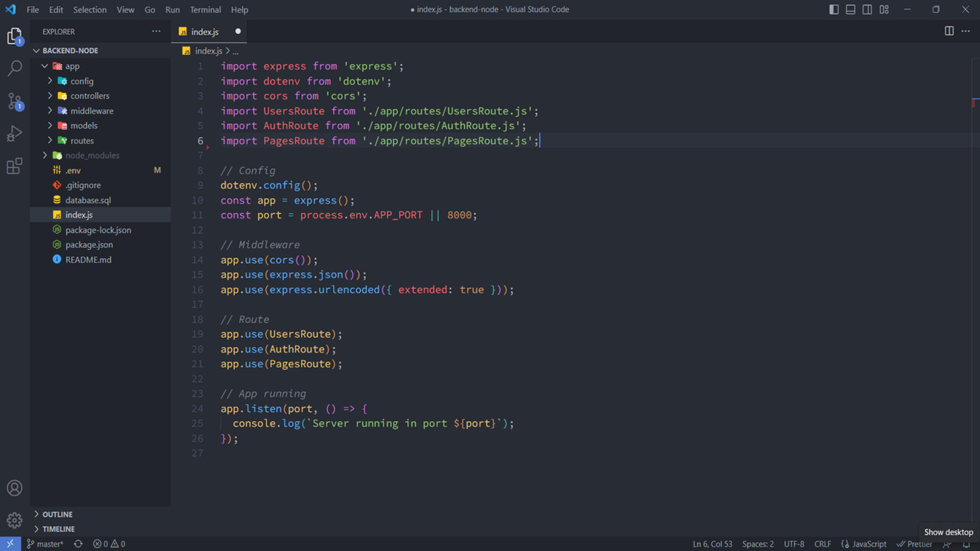Viewport: 980px width, 551px height.
Task: Expand the OUTLINE section
Action: (x=57, y=514)
